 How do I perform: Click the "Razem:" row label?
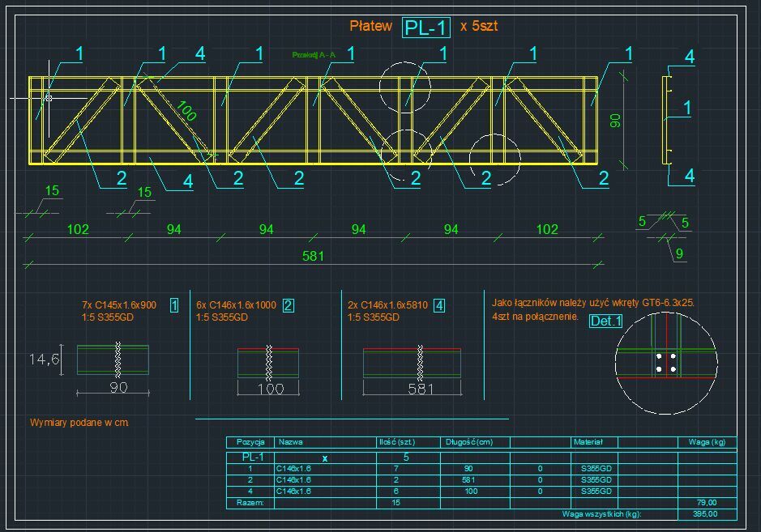(250, 502)
